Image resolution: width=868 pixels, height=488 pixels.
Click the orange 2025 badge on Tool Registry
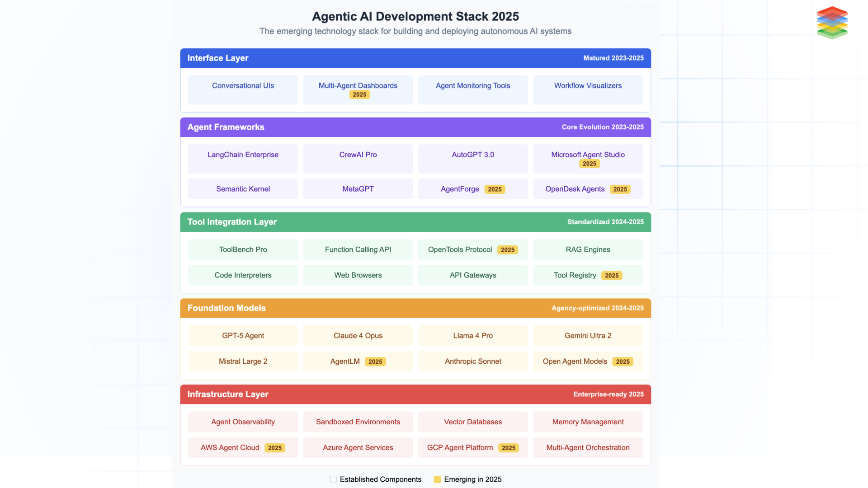(611, 275)
